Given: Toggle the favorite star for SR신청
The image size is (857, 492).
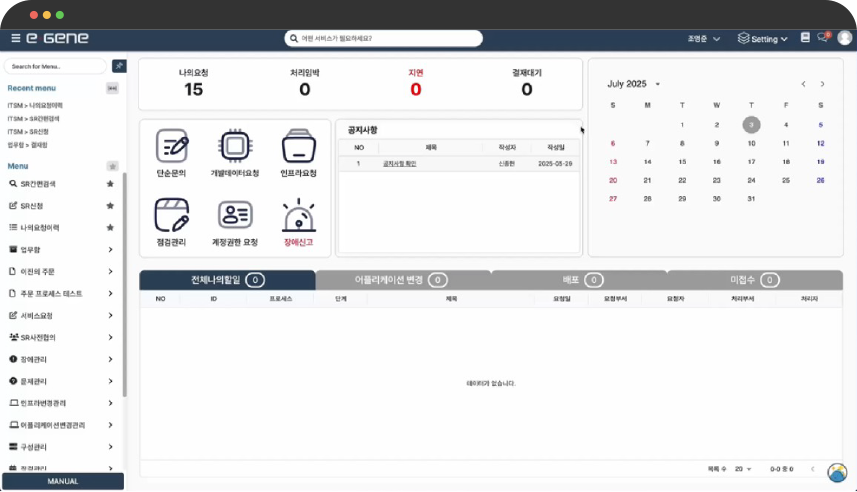Looking at the screenshot, I should click(x=110, y=206).
